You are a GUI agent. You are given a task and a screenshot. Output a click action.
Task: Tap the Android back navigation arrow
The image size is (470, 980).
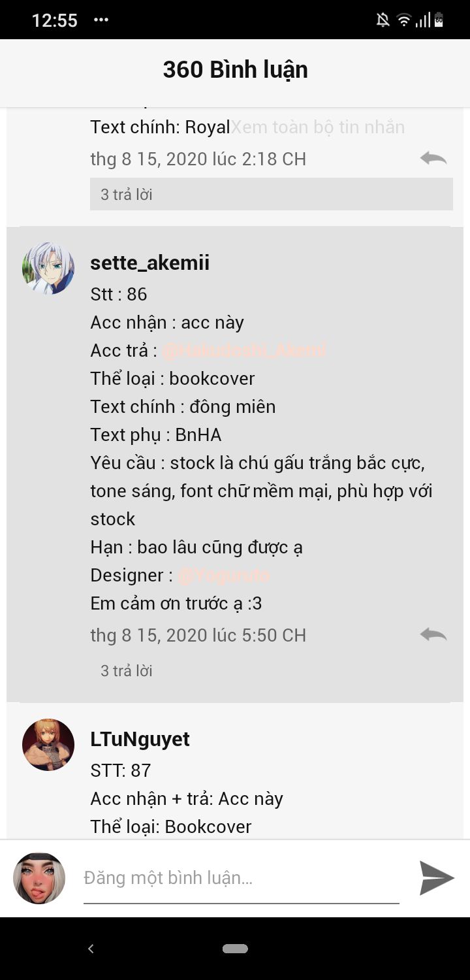tap(91, 949)
